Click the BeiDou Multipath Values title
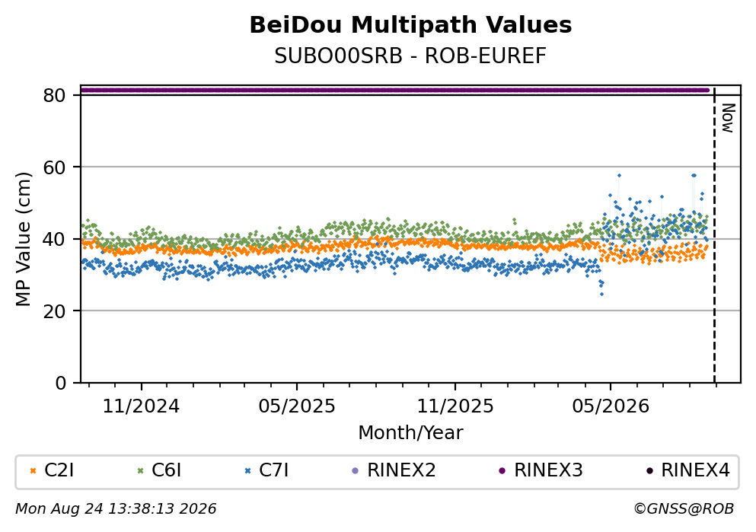 click(410, 25)
